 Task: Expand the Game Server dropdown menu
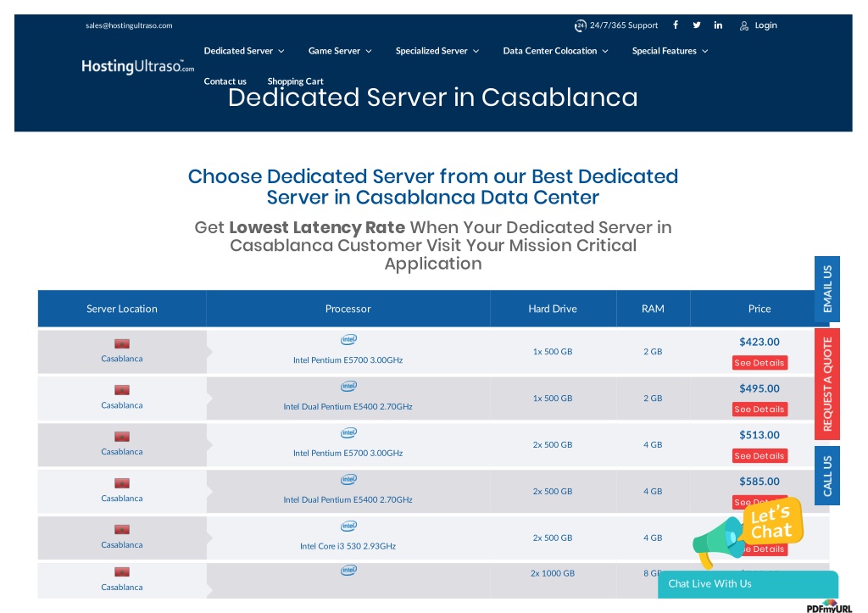(x=340, y=51)
